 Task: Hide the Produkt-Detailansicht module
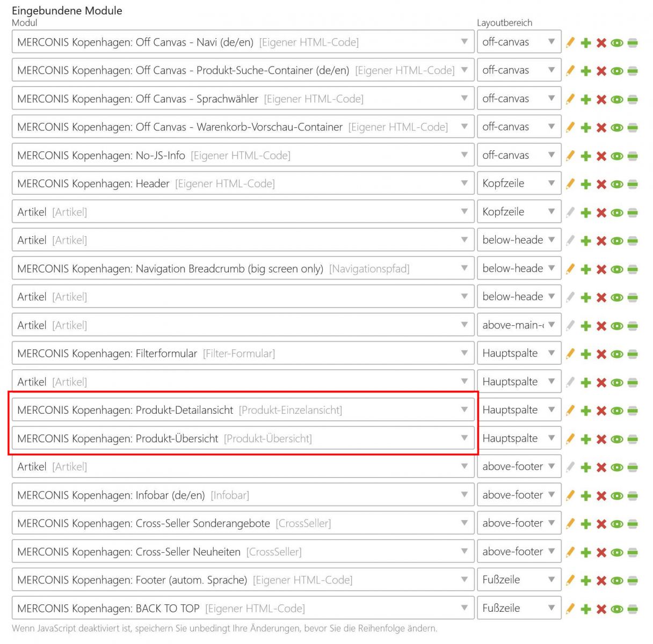pyautogui.click(x=617, y=411)
